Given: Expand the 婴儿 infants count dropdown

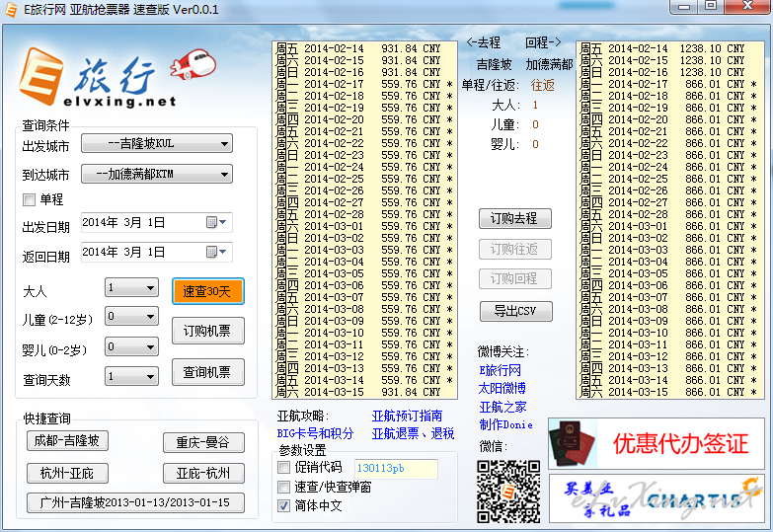Looking at the screenshot, I should coord(131,346).
